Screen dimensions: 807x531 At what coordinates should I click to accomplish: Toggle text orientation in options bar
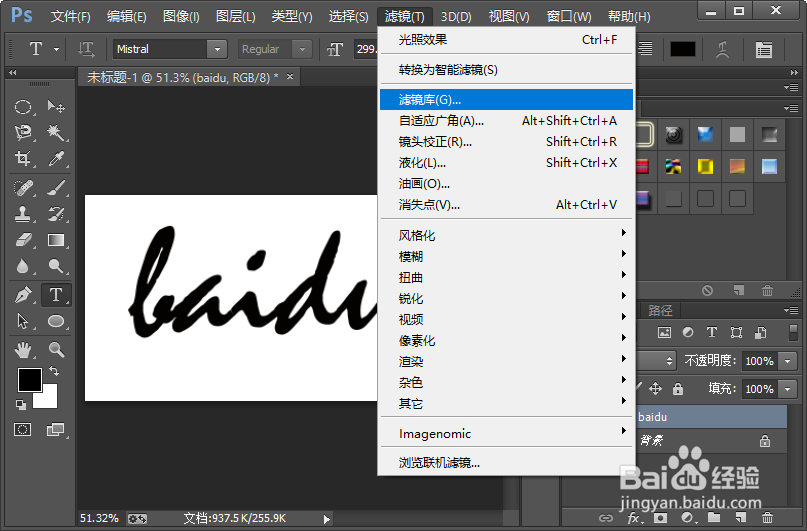pyautogui.click(x=86, y=49)
